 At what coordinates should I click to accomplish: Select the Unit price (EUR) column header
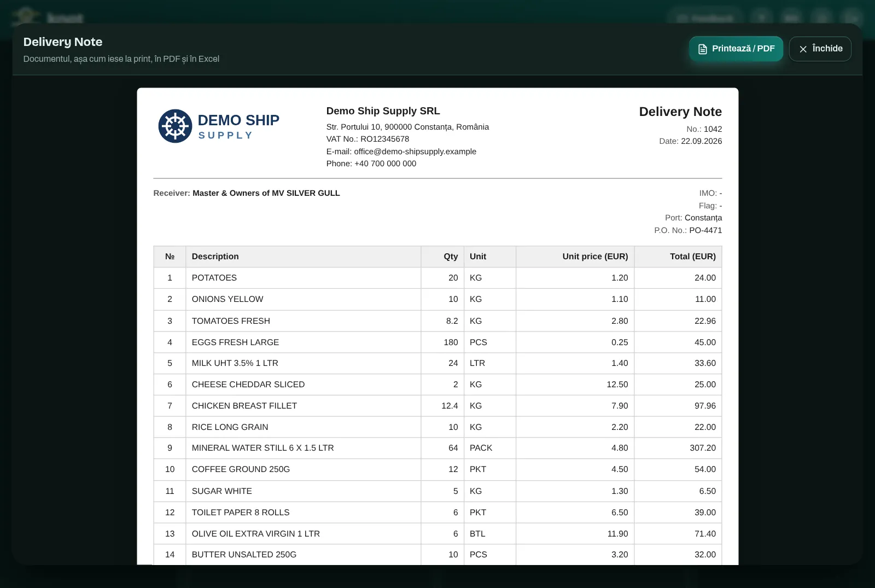[575, 257]
